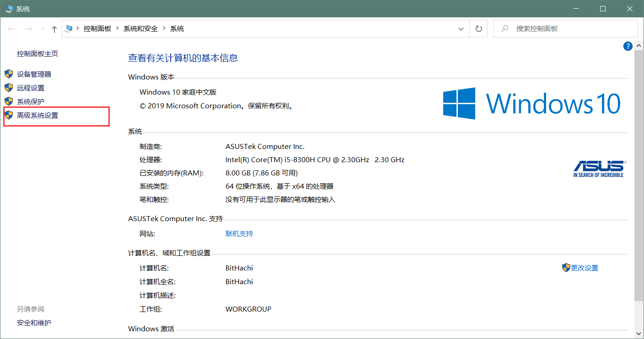Maximize the 系统 window
This screenshot has height=339, width=644.
603,9
